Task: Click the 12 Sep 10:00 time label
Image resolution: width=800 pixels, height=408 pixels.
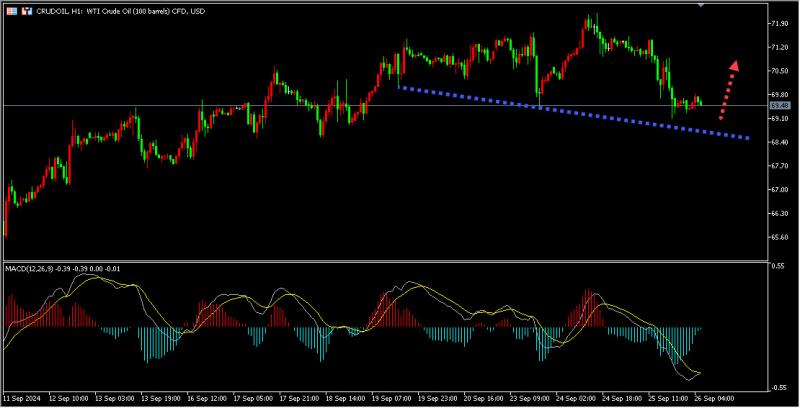Action: (68, 398)
